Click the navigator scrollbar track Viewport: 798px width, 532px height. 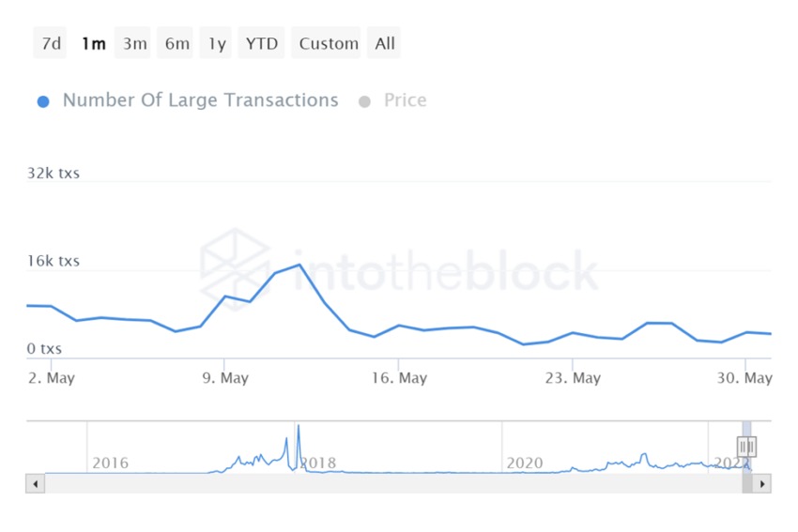(376, 484)
